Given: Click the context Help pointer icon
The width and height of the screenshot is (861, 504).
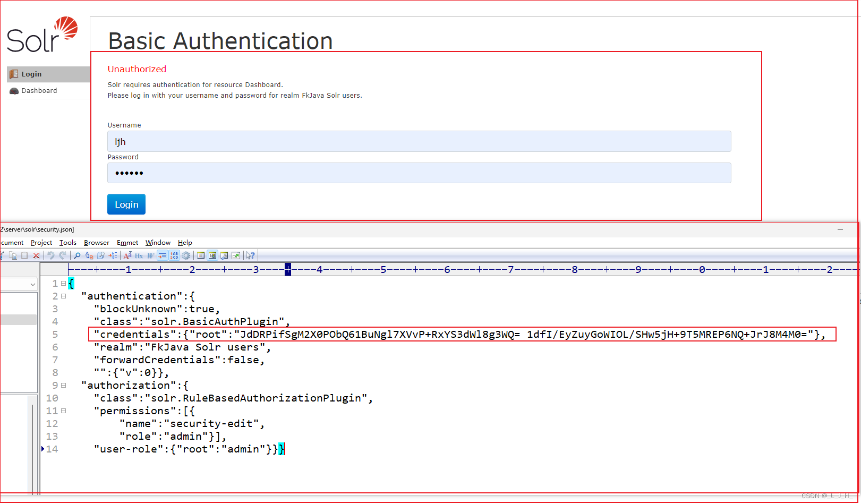Looking at the screenshot, I should (x=251, y=255).
